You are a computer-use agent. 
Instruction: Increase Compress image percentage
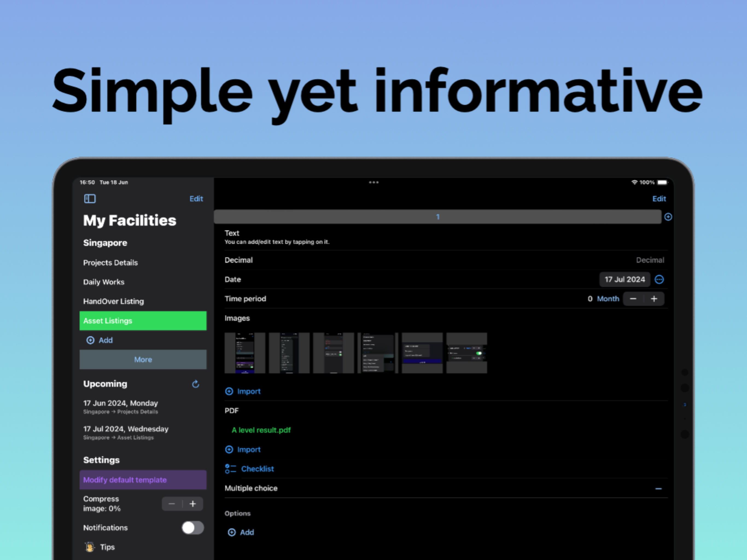[x=193, y=504]
